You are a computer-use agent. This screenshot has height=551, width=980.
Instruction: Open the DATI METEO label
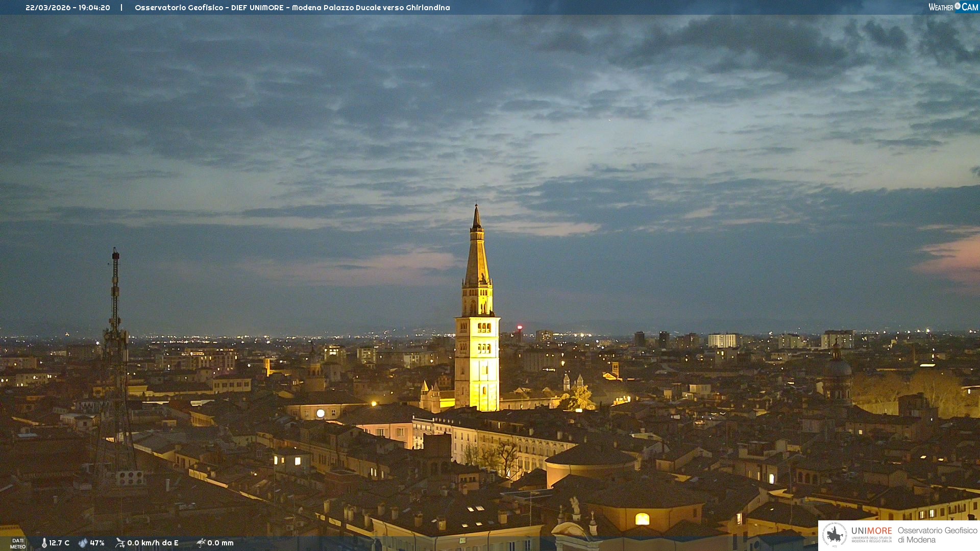tap(18, 543)
